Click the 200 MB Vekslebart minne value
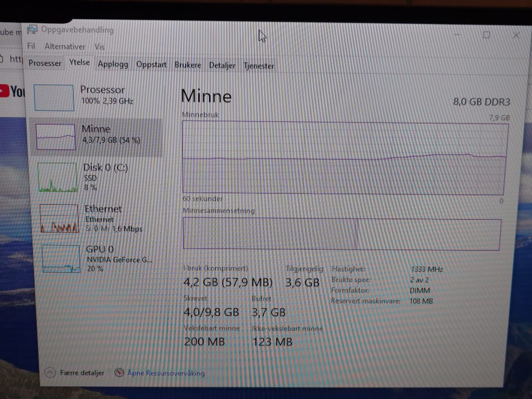This screenshot has width=532, height=399. pos(204,342)
